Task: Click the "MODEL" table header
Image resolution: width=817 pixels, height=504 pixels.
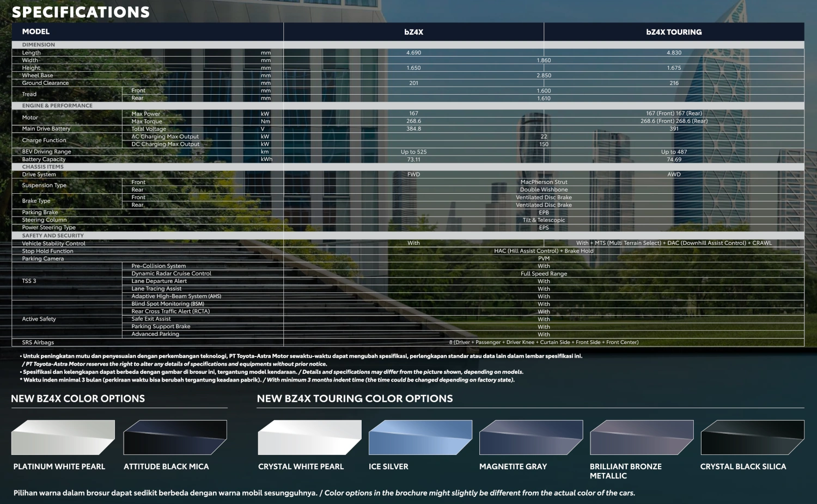Action: 36,32
